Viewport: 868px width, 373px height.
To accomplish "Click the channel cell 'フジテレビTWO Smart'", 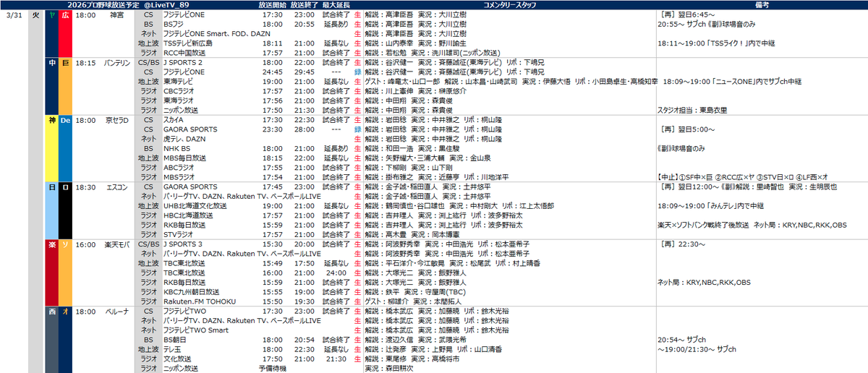I will [197, 330].
